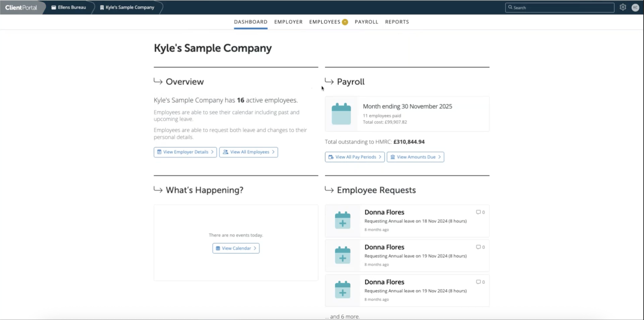This screenshot has height=320, width=644.
Task: Open View Calendar from What's Happening
Action: point(235,248)
